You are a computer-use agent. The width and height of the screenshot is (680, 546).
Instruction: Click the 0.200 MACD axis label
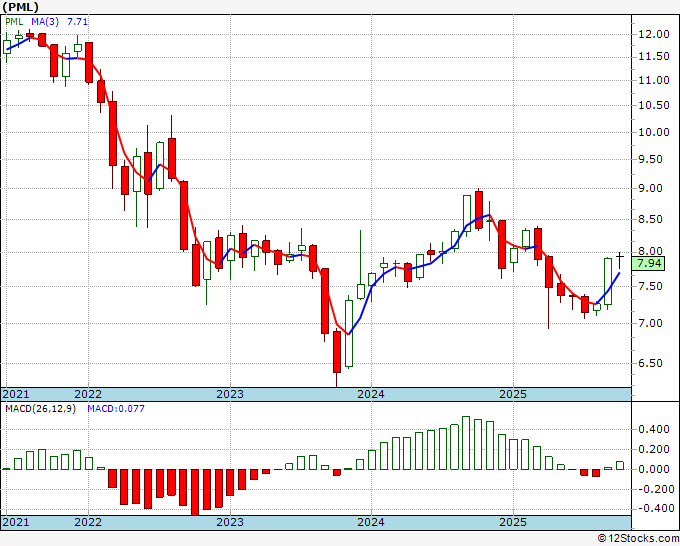click(x=654, y=449)
